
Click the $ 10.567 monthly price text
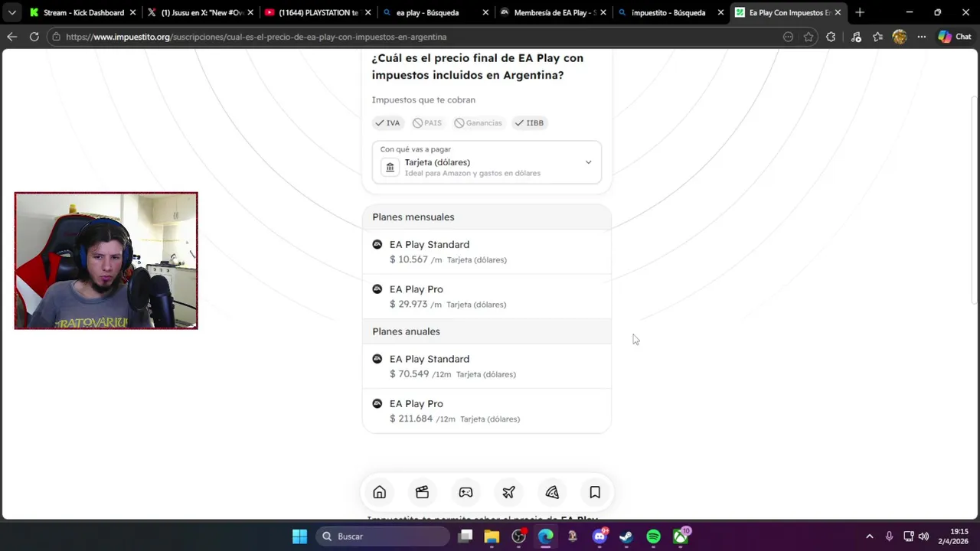(x=409, y=259)
